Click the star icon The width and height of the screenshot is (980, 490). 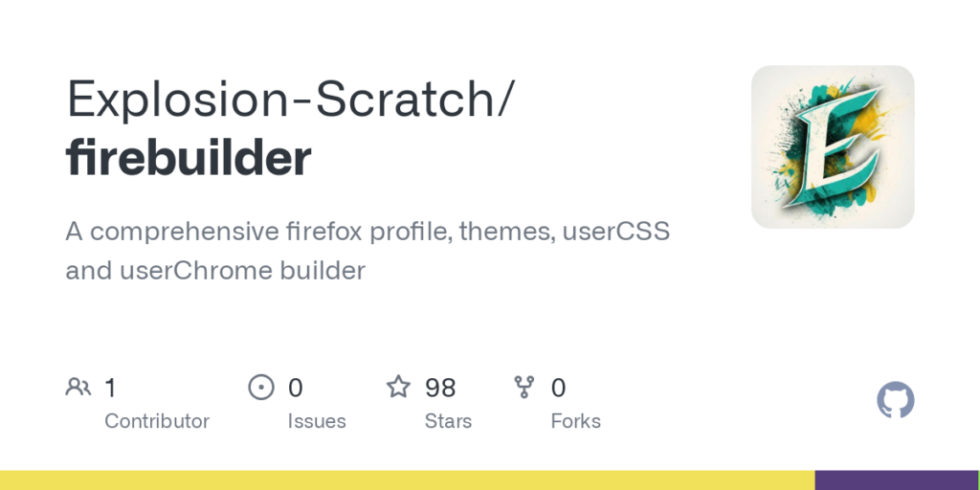(x=398, y=388)
